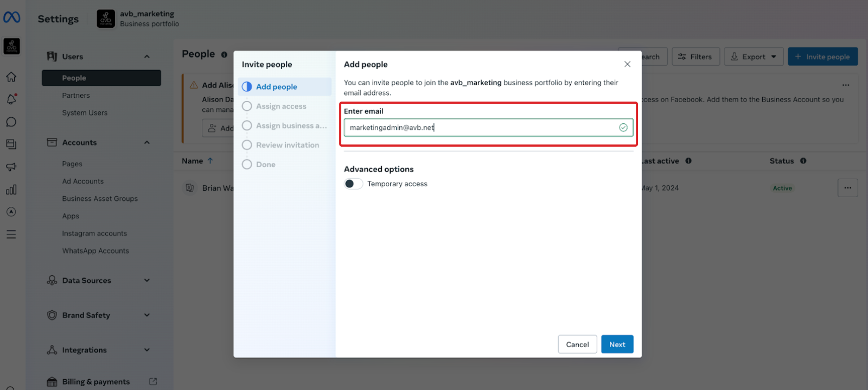This screenshot has height=390, width=868.
Task: Enable the Temporary access toggle
Action: tap(353, 184)
